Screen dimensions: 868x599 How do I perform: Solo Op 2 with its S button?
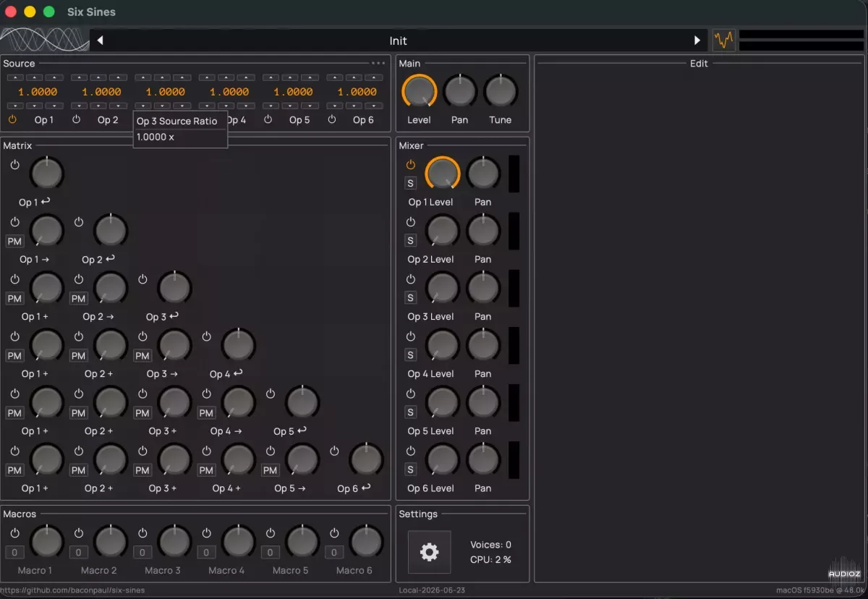(411, 240)
